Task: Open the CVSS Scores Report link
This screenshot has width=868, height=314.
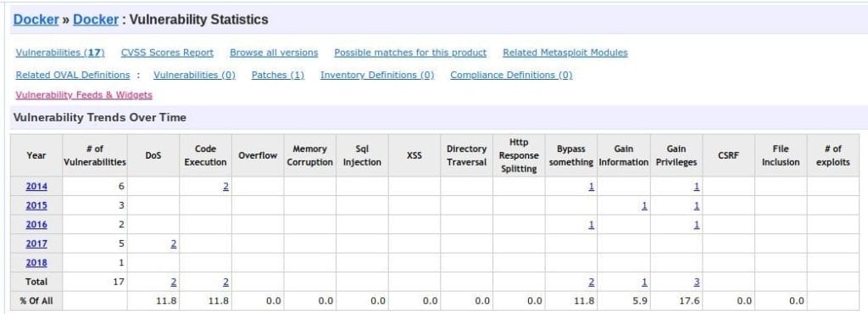Action: [x=167, y=53]
